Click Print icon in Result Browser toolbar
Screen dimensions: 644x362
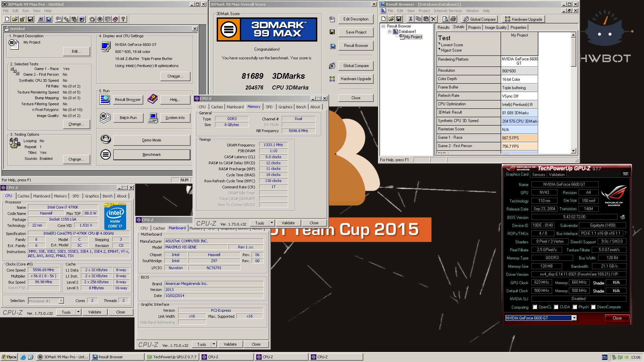[x=453, y=19]
